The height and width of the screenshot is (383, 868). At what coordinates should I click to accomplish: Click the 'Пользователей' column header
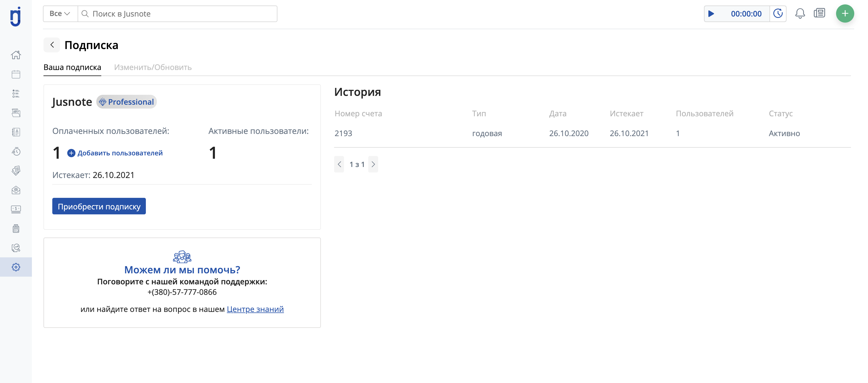click(x=705, y=113)
